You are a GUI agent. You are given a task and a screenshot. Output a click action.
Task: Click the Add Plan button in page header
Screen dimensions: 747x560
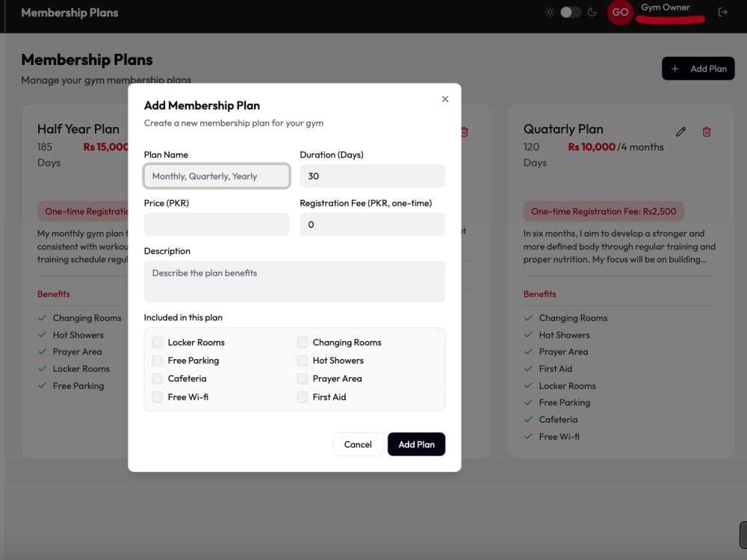pos(698,69)
